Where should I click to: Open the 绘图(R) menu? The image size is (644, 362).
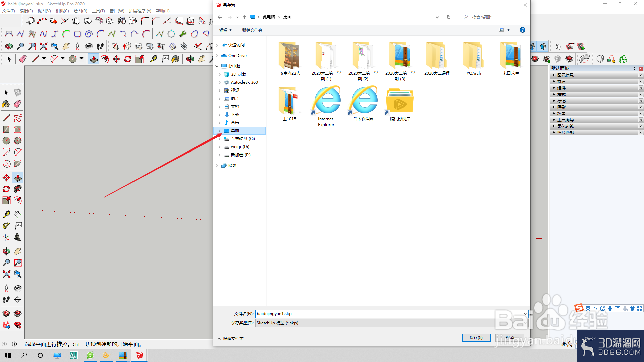[x=80, y=11]
